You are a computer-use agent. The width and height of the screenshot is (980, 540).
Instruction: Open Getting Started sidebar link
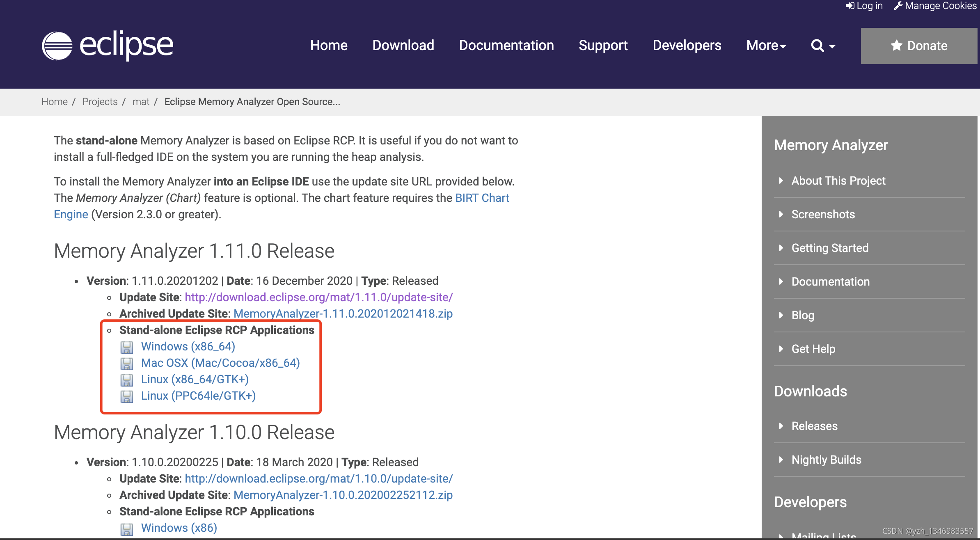coord(830,248)
